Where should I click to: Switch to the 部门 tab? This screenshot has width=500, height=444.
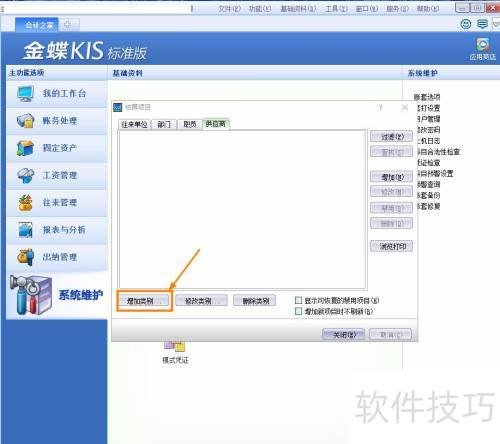point(164,124)
